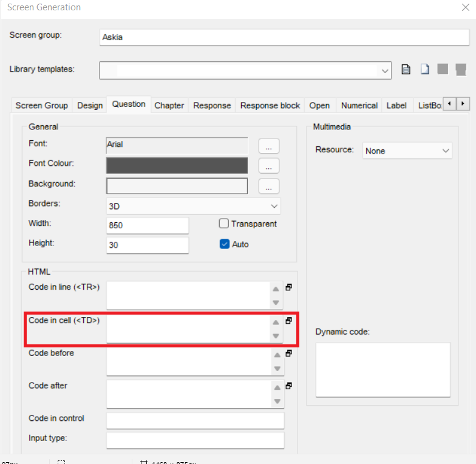The width and height of the screenshot is (476, 464).
Task: Click the Code in control input field
Action: (x=195, y=420)
